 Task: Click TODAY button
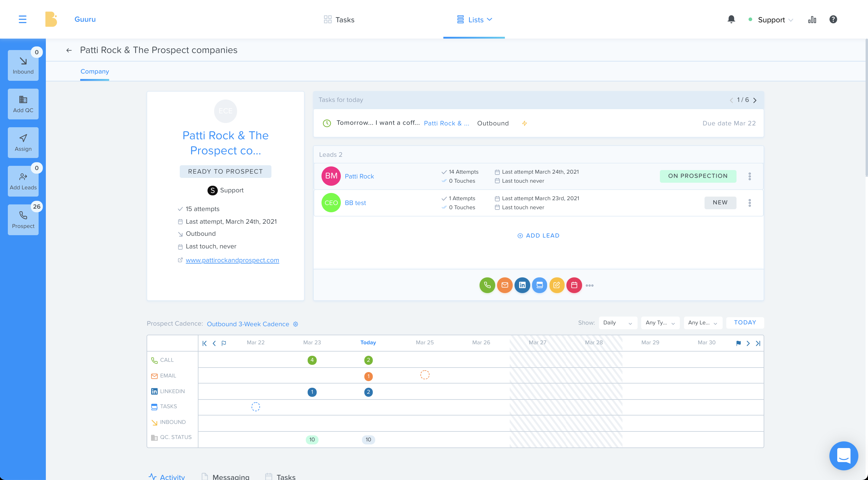pyautogui.click(x=745, y=322)
